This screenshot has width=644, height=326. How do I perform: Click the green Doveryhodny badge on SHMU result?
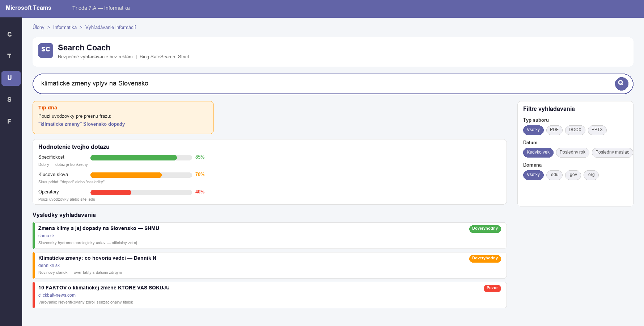pos(485,229)
